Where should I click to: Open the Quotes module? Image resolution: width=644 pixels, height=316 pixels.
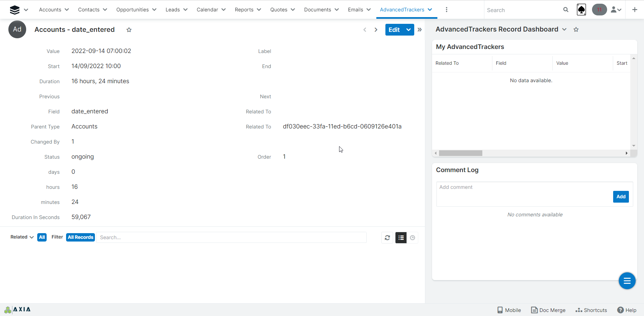click(279, 10)
